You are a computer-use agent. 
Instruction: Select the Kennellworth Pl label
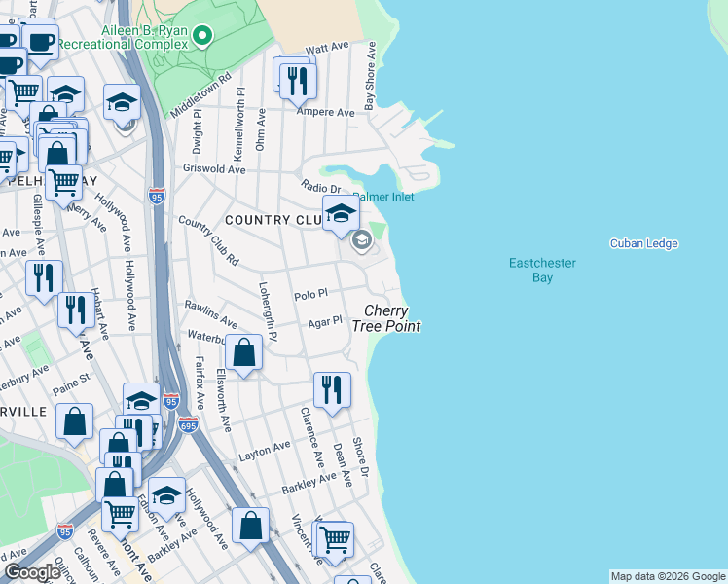tap(239, 124)
